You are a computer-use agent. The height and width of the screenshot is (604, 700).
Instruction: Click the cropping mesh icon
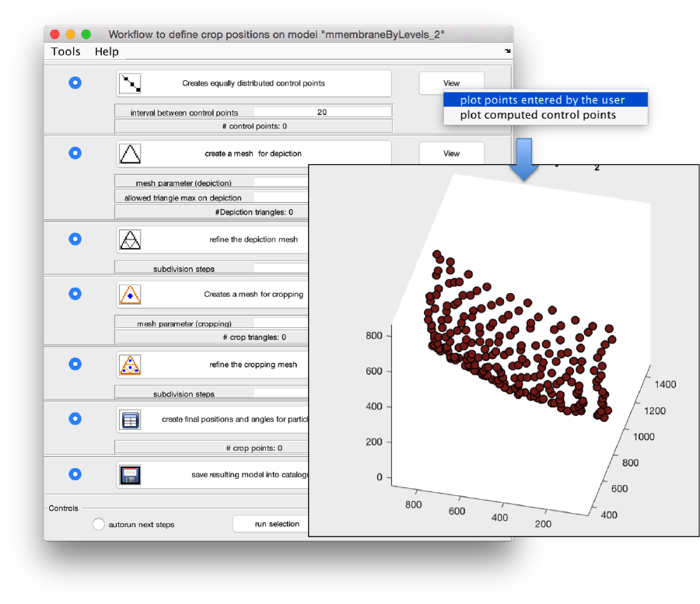[x=130, y=295]
